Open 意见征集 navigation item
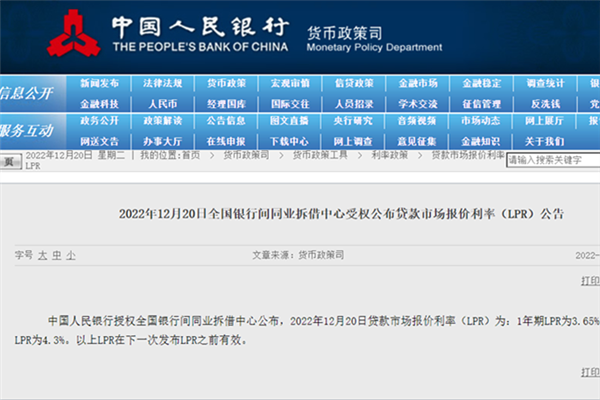Viewport: 600px width, 400px height. click(x=417, y=141)
